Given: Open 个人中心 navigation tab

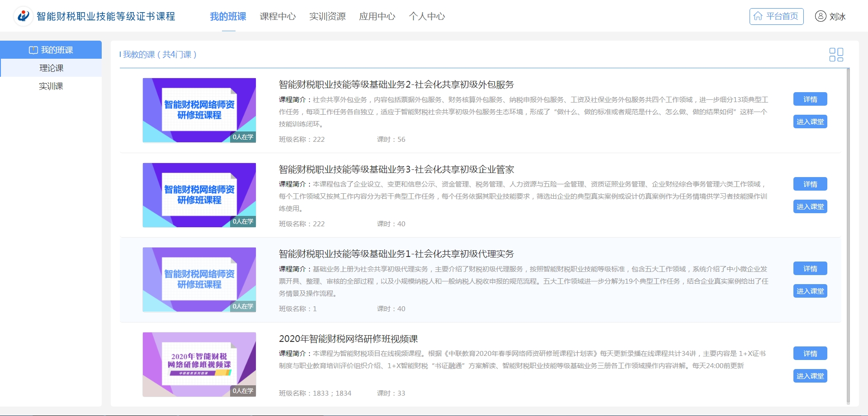Looking at the screenshot, I should pos(427,16).
